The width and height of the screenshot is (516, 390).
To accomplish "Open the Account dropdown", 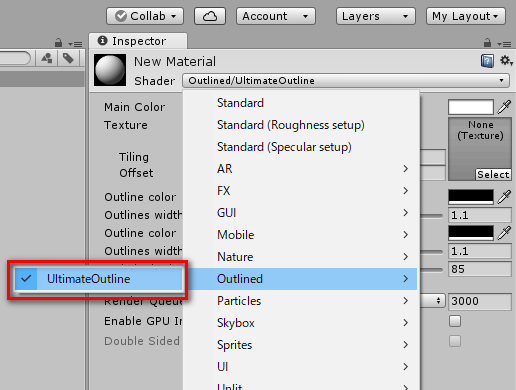I will (276, 16).
